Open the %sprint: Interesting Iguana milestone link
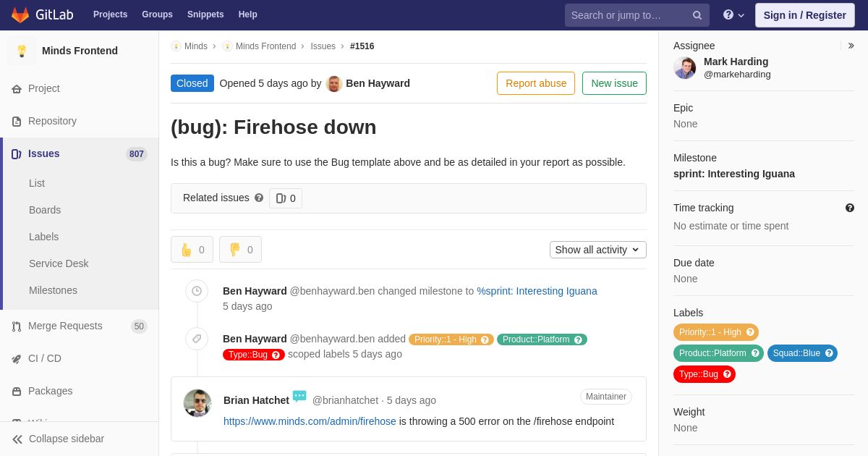 [x=537, y=291]
